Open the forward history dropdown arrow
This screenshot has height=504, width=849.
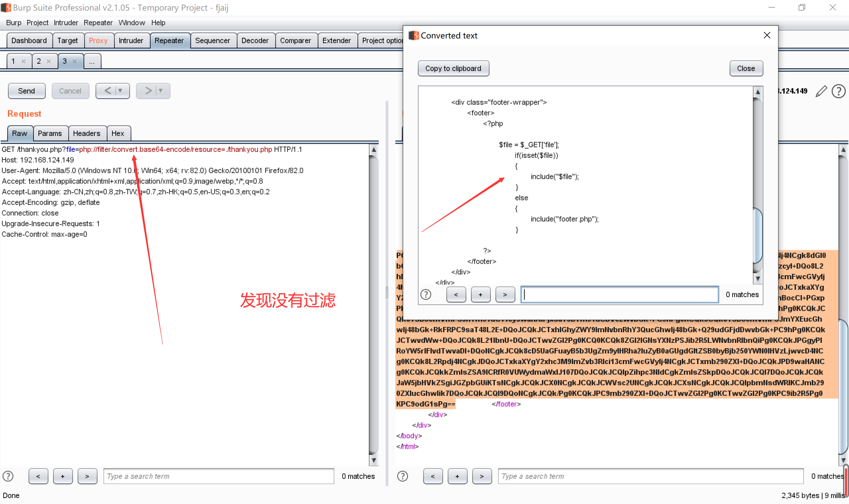coord(161,91)
